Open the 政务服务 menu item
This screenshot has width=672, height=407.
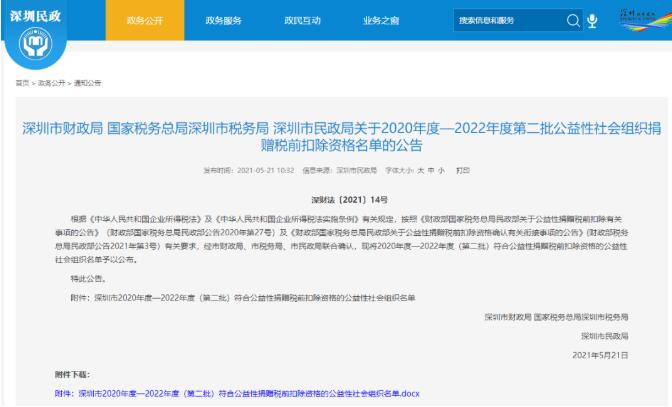coord(226,20)
